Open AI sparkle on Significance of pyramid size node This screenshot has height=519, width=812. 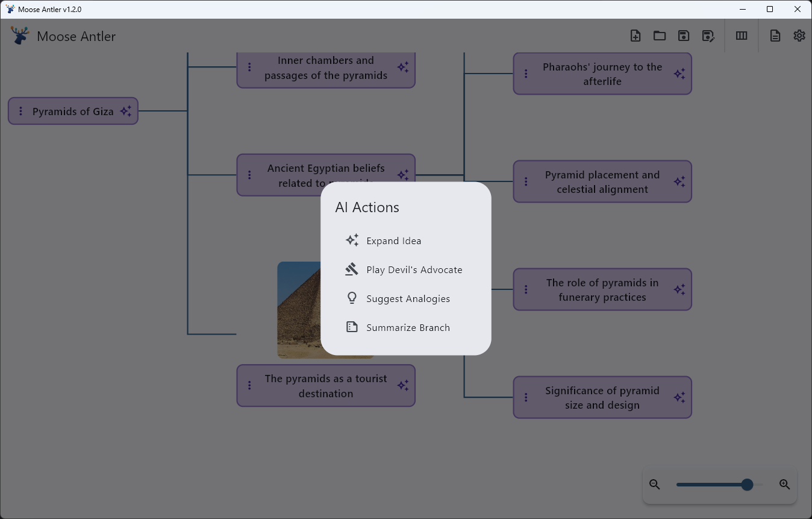[x=679, y=397]
